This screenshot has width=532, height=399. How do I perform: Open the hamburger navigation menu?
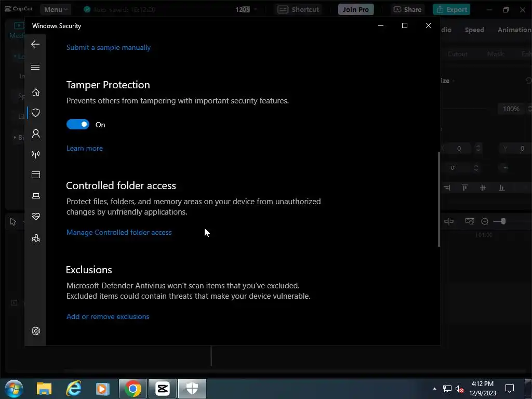click(x=35, y=67)
